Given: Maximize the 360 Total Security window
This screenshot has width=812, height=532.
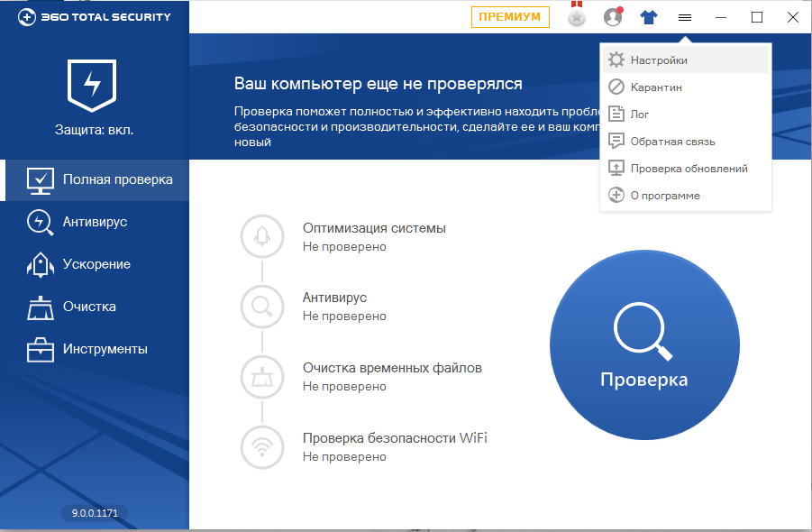Looking at the screenshot, I should pos(757,18).
